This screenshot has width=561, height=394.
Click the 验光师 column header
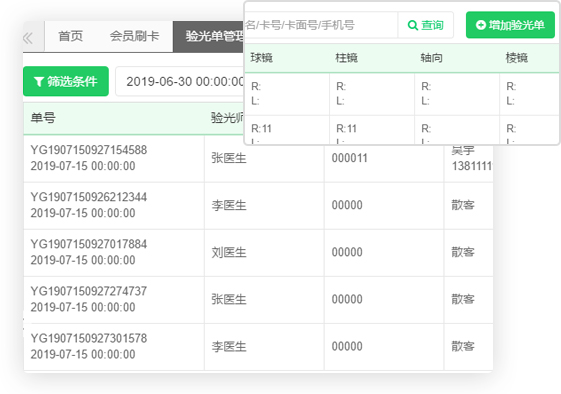(227, 118)
